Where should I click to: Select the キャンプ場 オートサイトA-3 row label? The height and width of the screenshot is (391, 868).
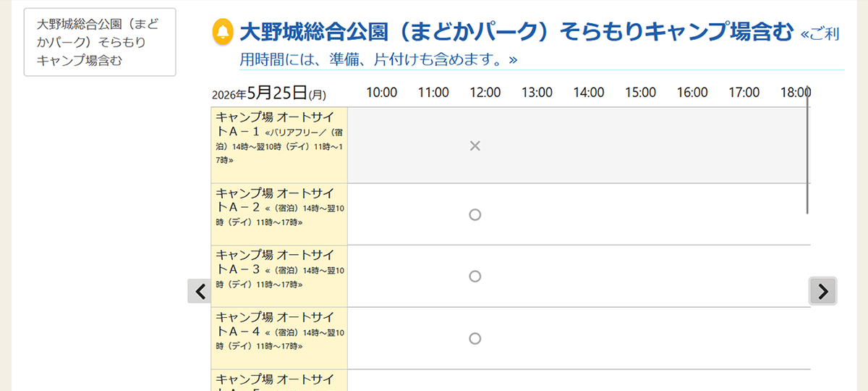coord(279,276)
